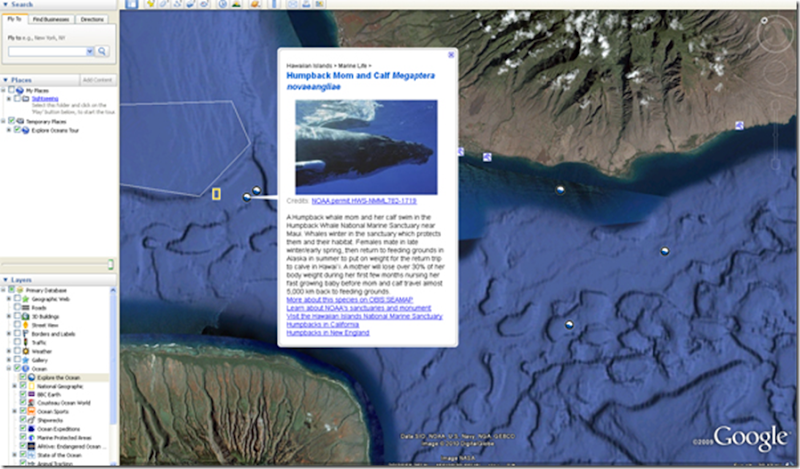
Task: Uncheck Explore Oceans Tour checkbox
Action: point(17,130)
